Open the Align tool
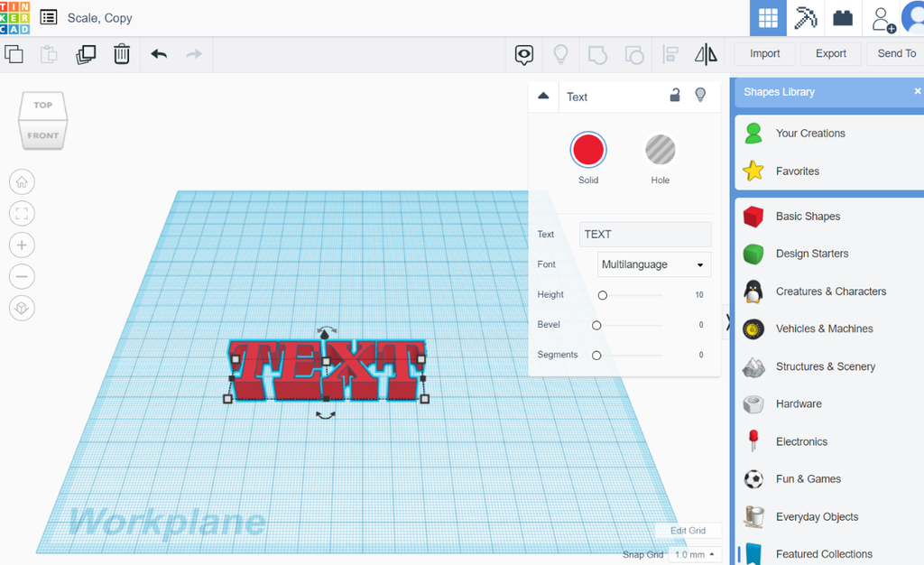Screen dimensions: 924x565 click(670, 54)
